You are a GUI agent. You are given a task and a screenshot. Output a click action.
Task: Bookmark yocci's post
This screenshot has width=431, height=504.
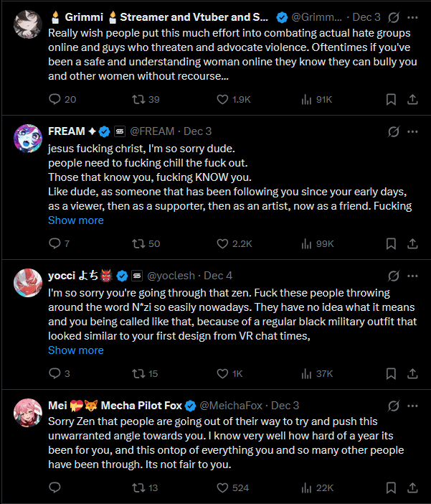(391, 373)
